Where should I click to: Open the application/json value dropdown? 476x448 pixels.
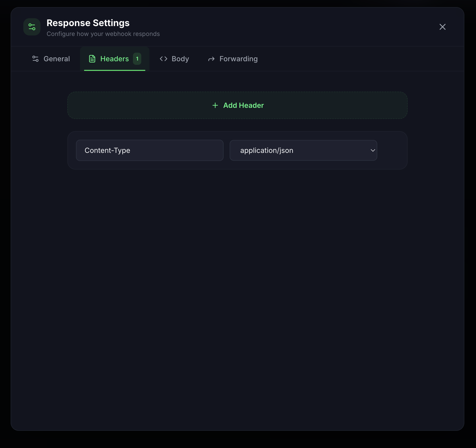[x=303, y=150]
